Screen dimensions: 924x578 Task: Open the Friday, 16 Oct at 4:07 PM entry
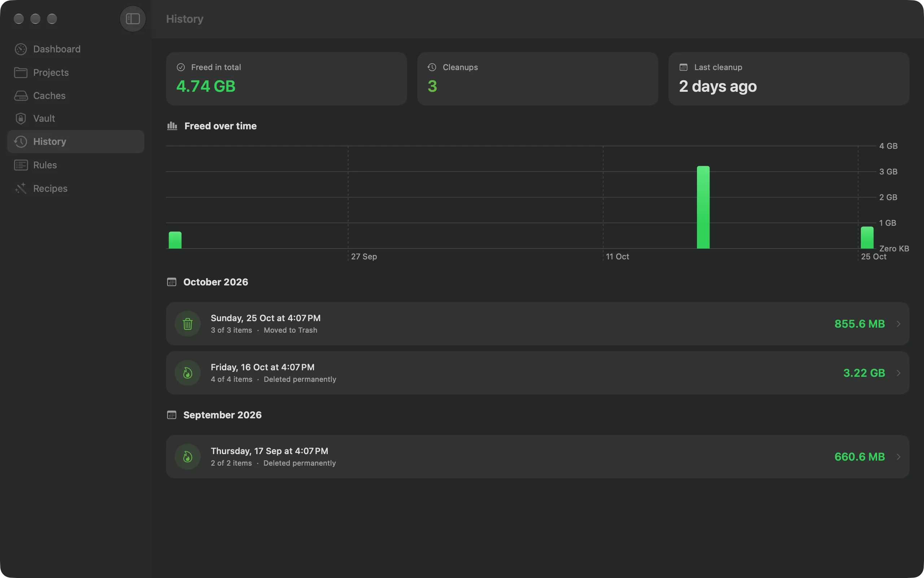click(x=537, y=373)
